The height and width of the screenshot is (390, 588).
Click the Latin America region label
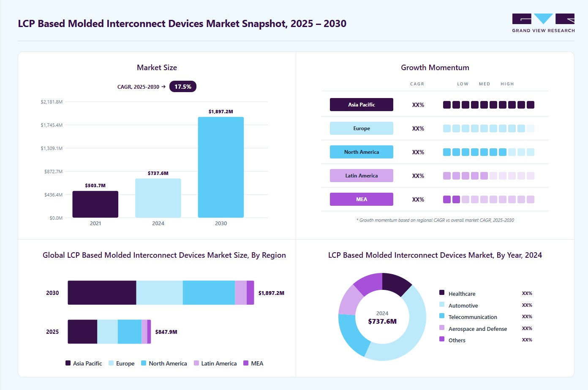click(362, 176)
